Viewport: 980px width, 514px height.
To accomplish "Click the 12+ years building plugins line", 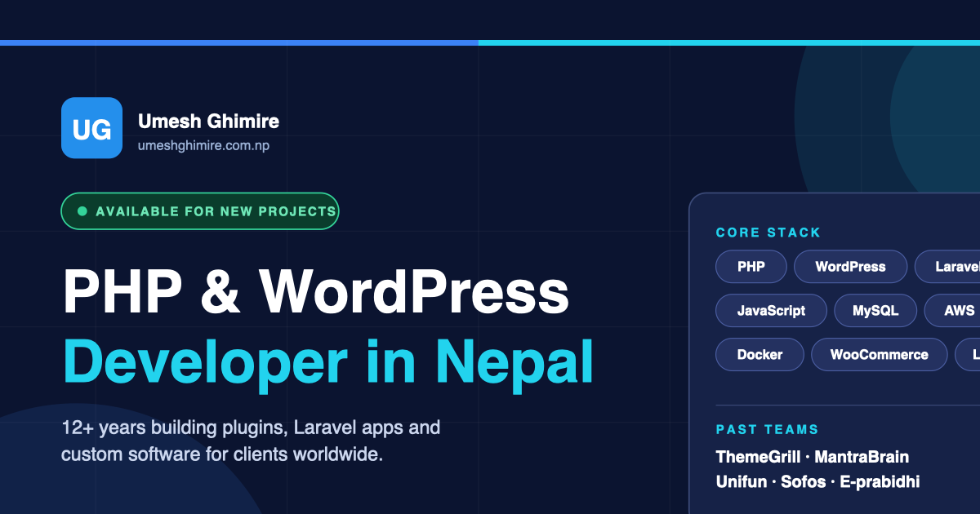I will (x=251, y=428).
